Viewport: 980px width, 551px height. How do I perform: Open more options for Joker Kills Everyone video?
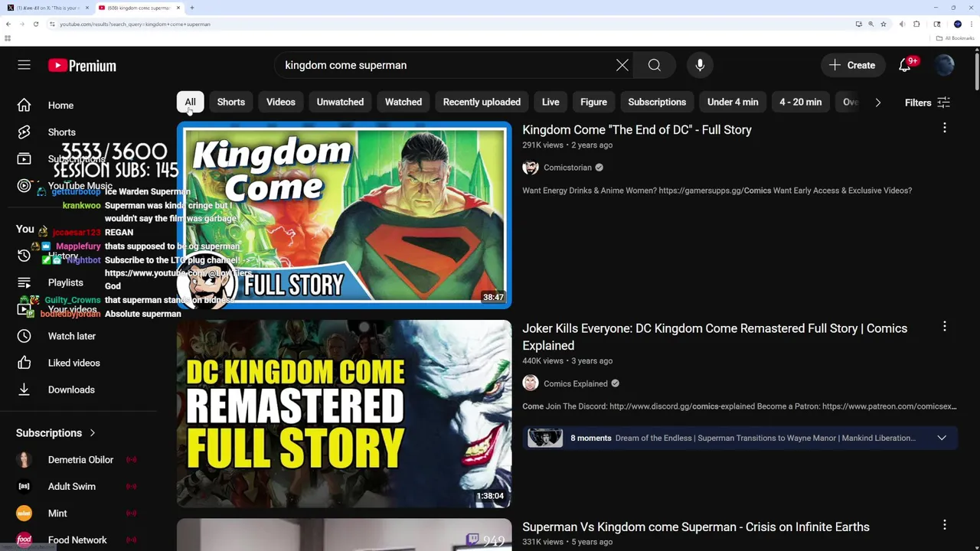click(945, 327)
